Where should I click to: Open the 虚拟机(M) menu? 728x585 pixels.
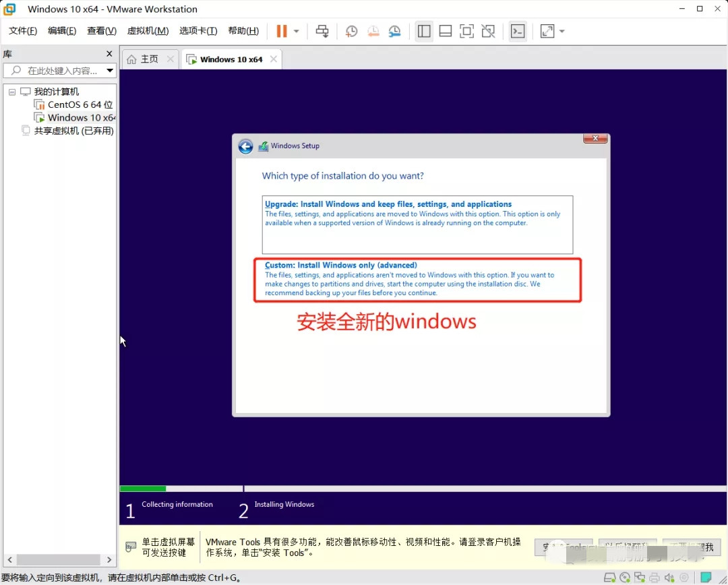148,31
